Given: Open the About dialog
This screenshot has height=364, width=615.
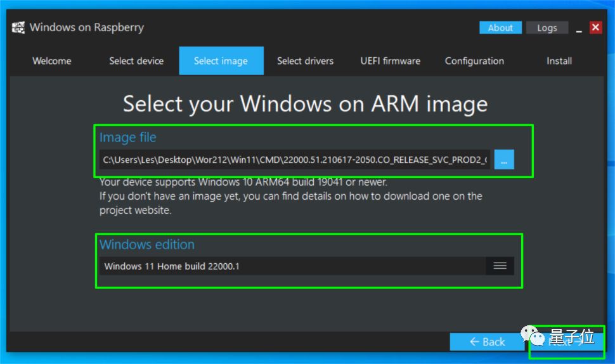Looking at the screenshot, I should point(500,28).
